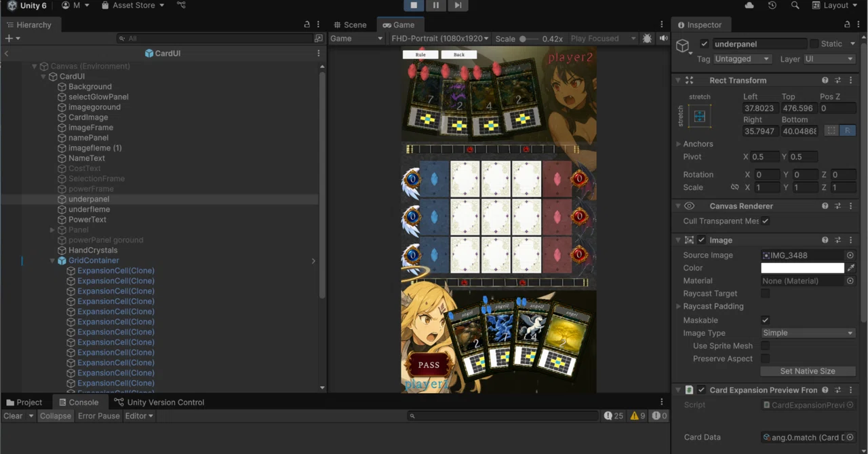
Task: Open the undo history icon
Action: pyautogui.click(x=772, y=5)
